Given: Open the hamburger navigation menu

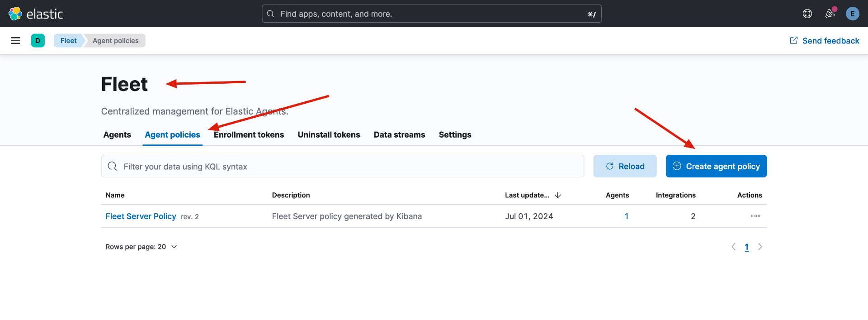Looking at the screenshot, I should point(15,41).
